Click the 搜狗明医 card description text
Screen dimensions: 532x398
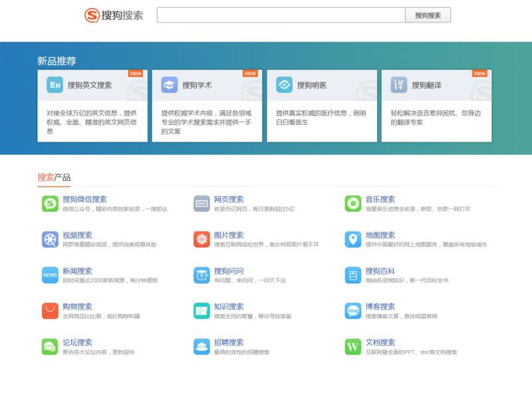click(x=321, y=118)
